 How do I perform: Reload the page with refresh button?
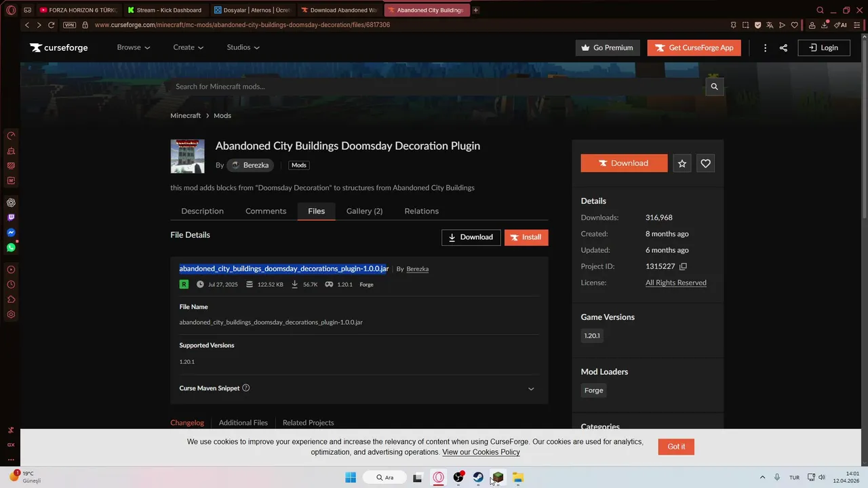pos(51,25)
